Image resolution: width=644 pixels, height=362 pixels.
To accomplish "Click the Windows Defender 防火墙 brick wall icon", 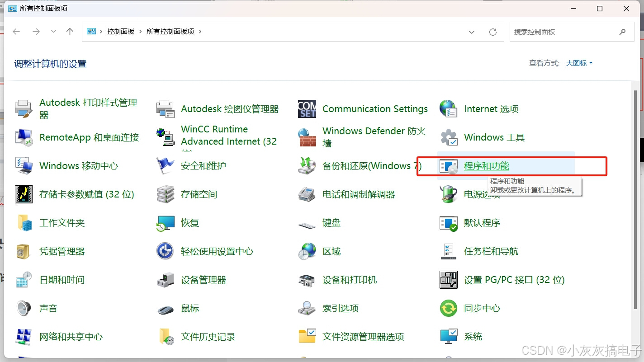I will 307,137.
